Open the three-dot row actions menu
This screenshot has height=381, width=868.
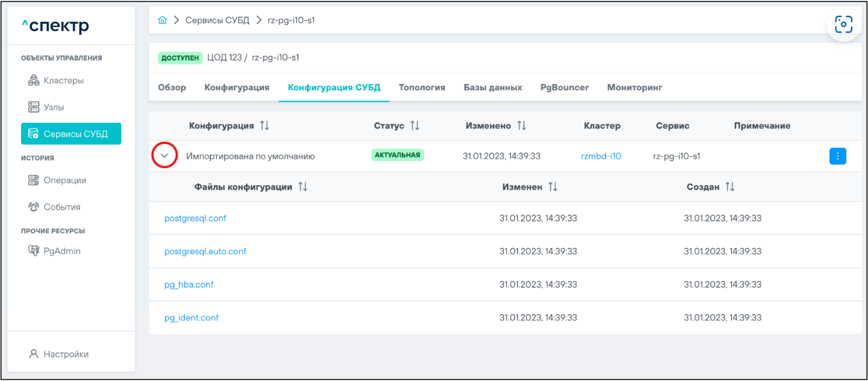837,156
